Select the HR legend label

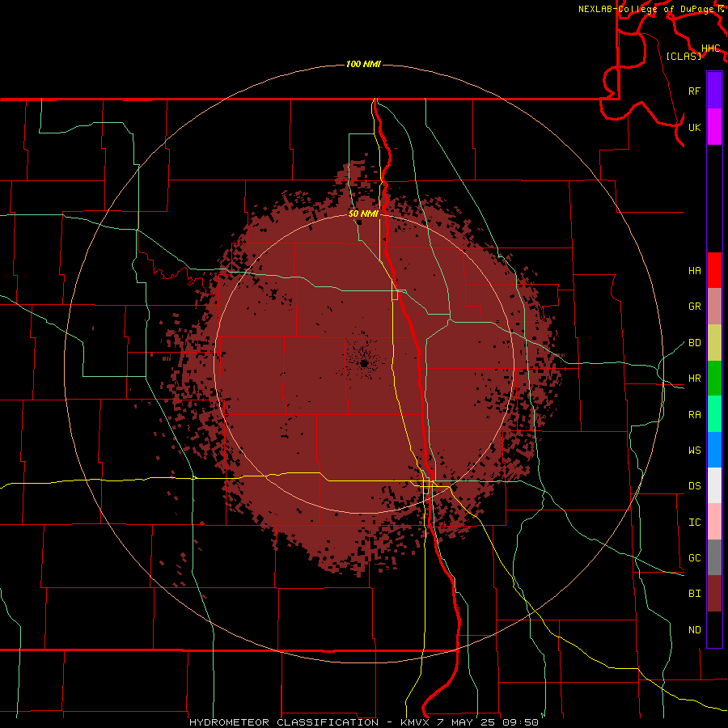click(694, 379)
